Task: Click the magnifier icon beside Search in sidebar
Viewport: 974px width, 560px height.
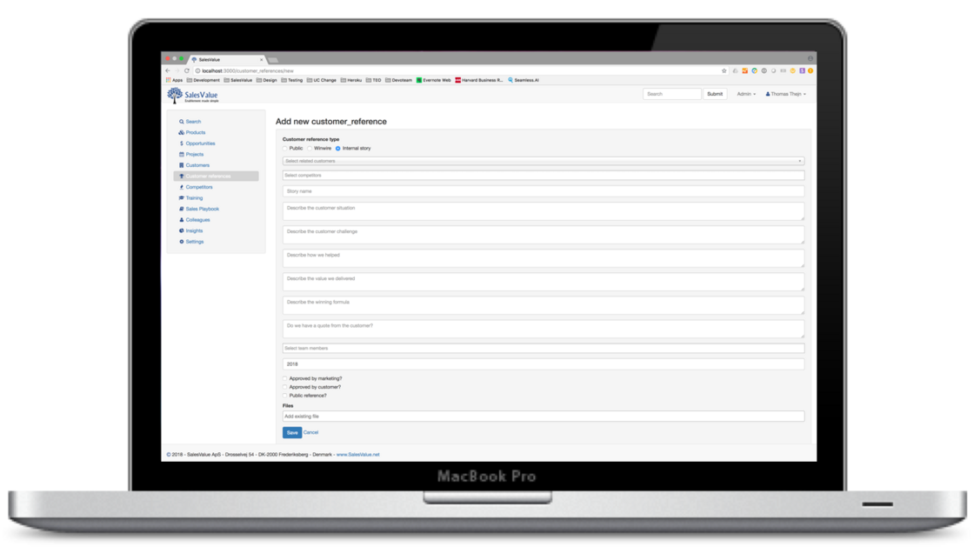Action: 181,122
